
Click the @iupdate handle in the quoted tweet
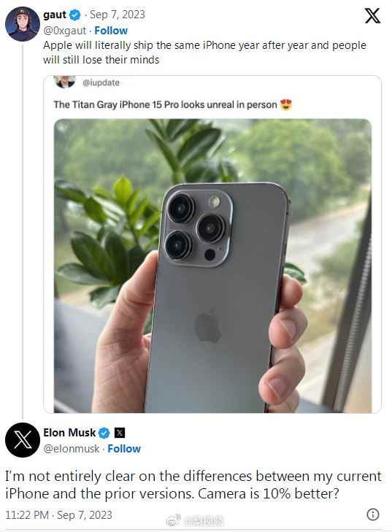101,82
